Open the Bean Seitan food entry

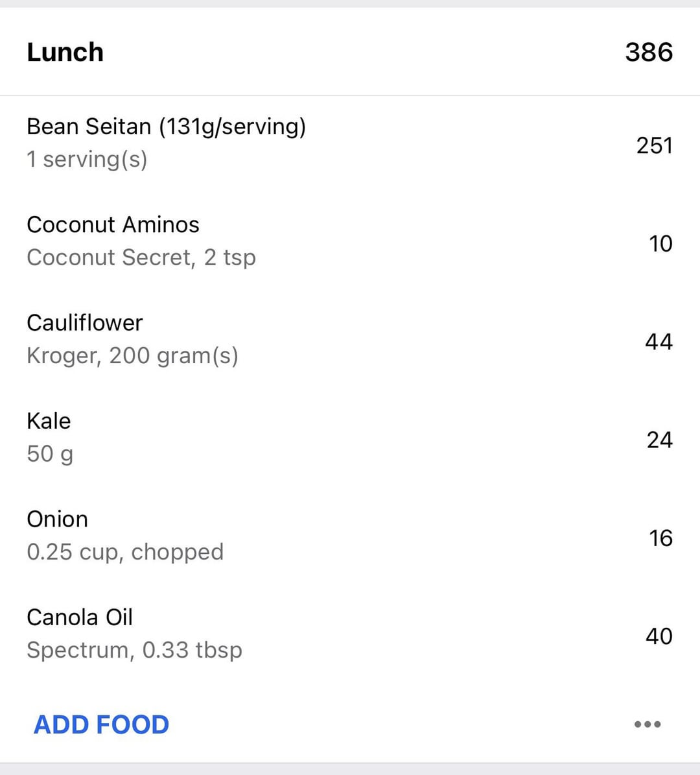click(x=350, y=143)
